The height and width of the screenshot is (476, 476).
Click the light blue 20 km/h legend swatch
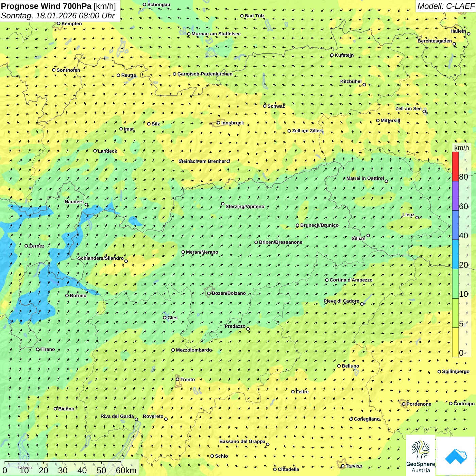[x=455, y=255]
